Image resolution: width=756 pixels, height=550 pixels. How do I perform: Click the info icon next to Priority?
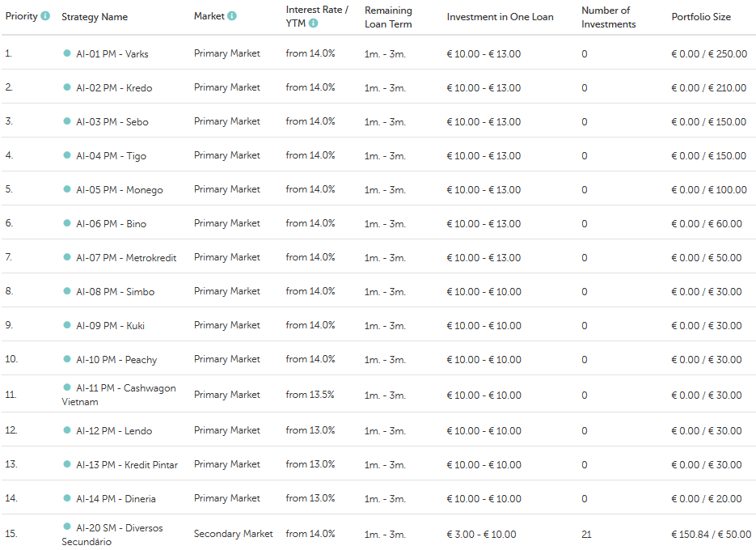point(45,16)
